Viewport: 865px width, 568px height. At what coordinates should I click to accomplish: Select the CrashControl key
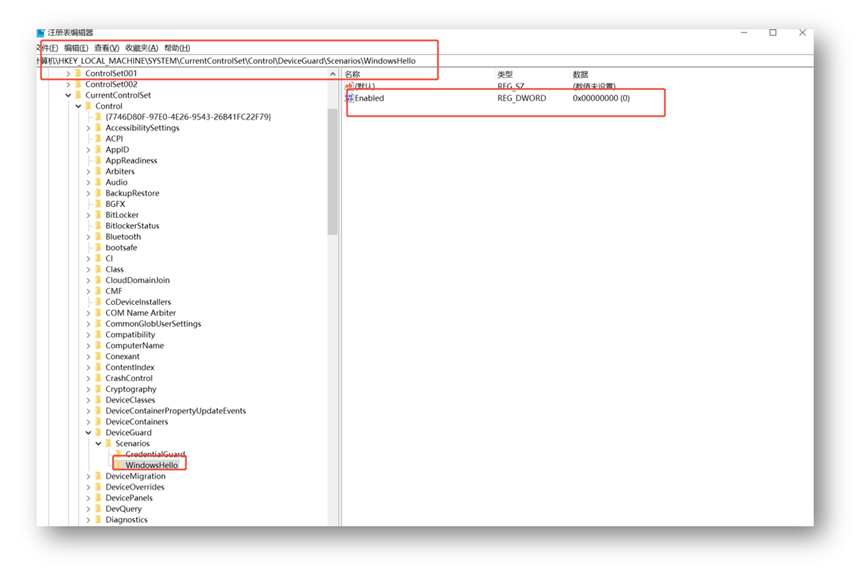tap(129, 378)
